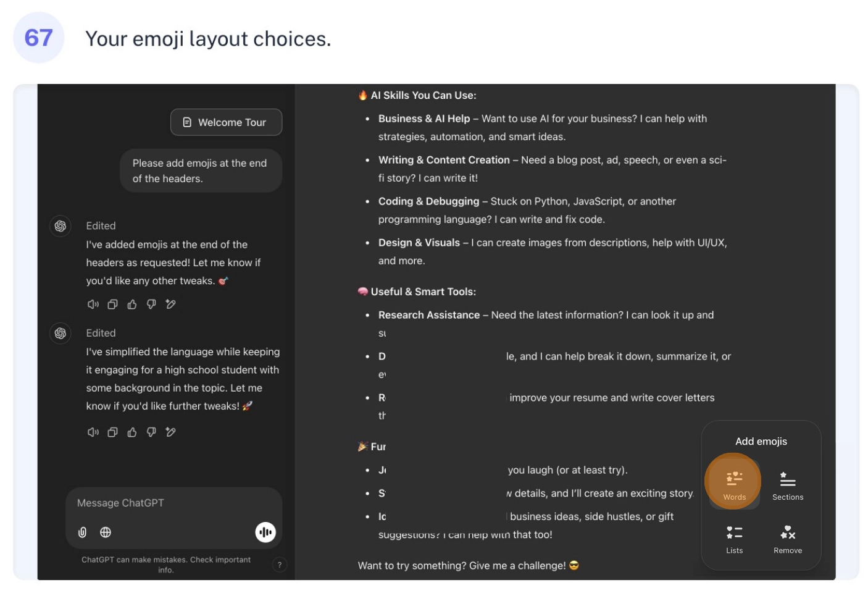Pick the Lists emoji option

(734, 539)
